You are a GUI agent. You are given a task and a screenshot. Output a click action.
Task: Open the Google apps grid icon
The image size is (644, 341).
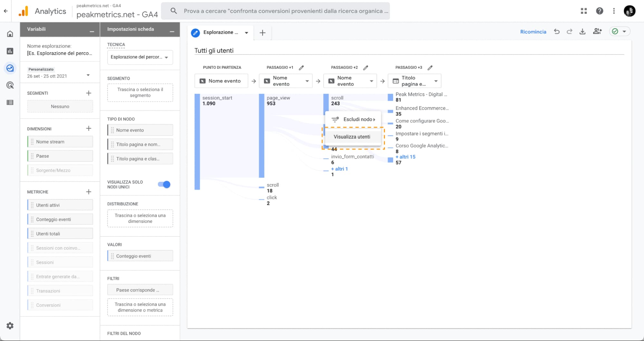pyautogui.click(x=583, y=11)
